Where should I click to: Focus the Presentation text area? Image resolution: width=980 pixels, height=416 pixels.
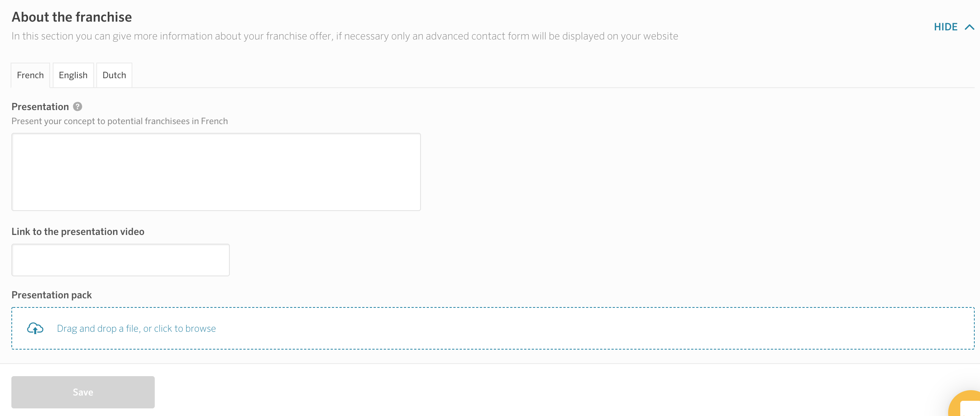click(x=216, y=172)
